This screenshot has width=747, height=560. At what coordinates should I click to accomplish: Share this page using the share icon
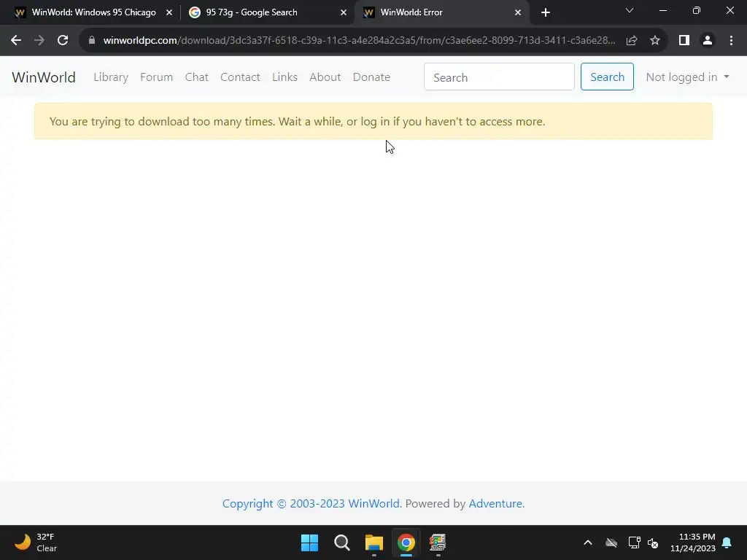click(632, 41)
